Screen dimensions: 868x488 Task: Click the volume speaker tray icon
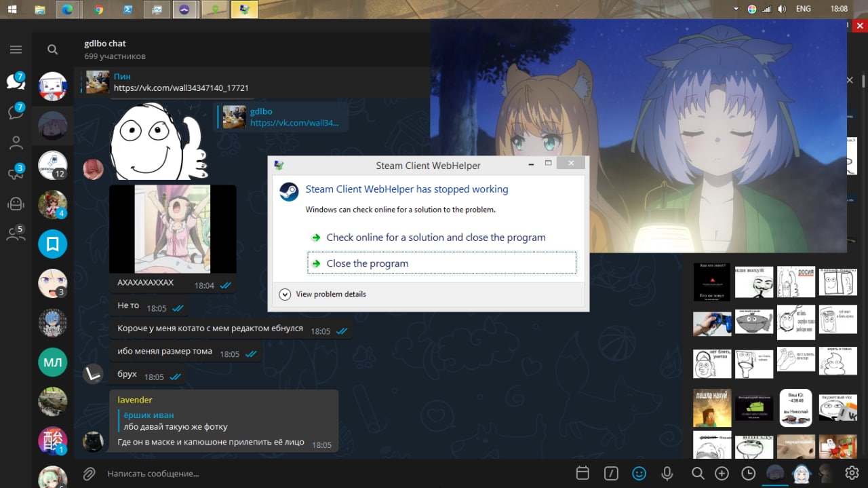coord(782,9)
